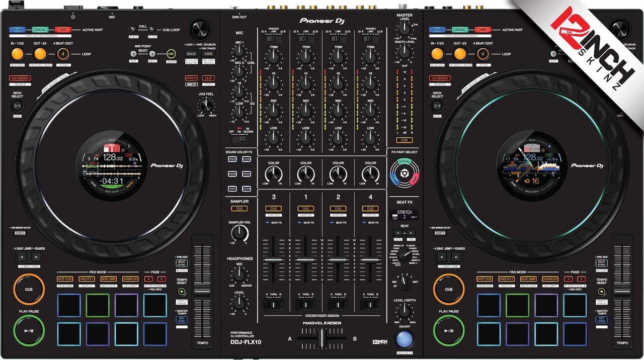Tap right deck 4 BEAT/EXIT loop button
Screen dimensions: 644x360
click(x=482, y=54)
